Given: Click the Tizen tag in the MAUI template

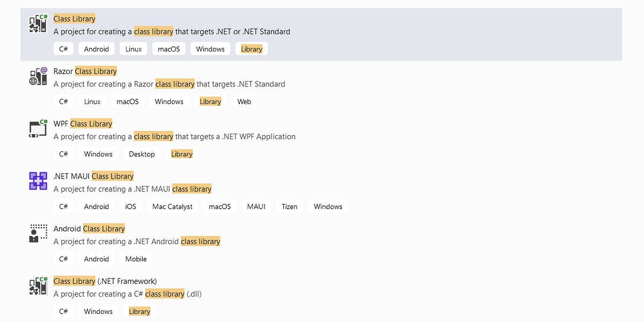Looking at the screenshot, I should tap(289, 206).
